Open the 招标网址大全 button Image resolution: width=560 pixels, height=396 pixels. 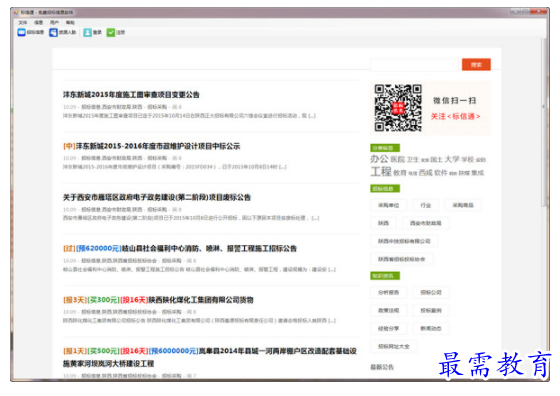tap(394, 346)
